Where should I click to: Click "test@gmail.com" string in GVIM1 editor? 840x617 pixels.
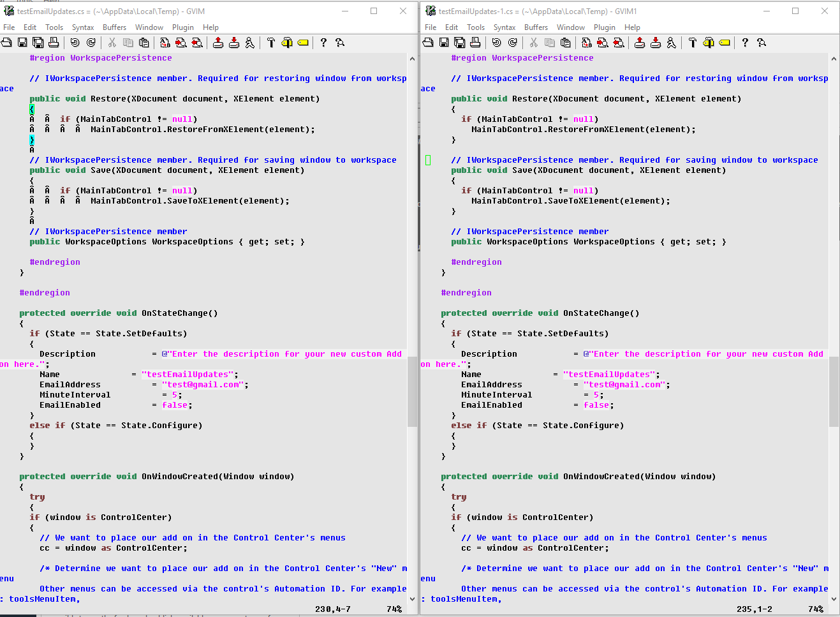point(624,385)
